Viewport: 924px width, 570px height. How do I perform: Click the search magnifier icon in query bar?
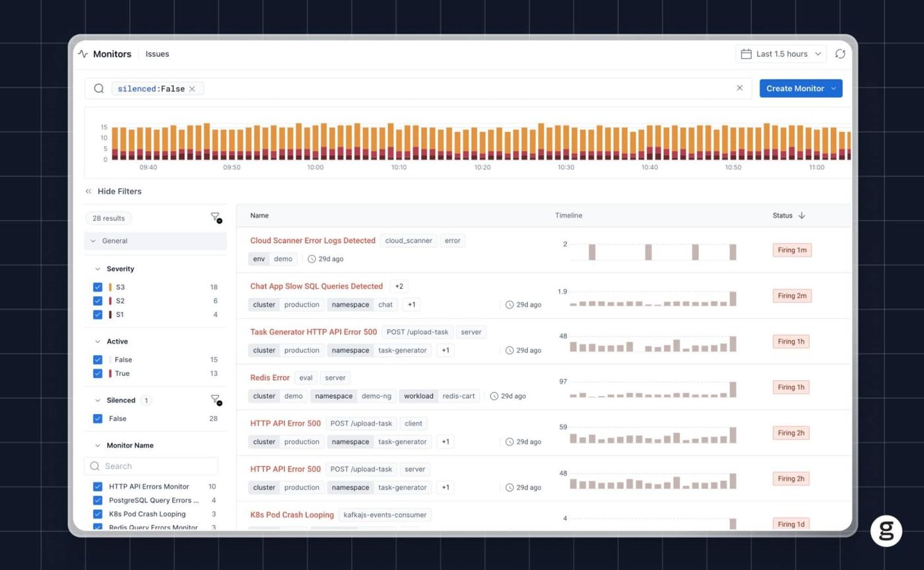tap(99, 88)
